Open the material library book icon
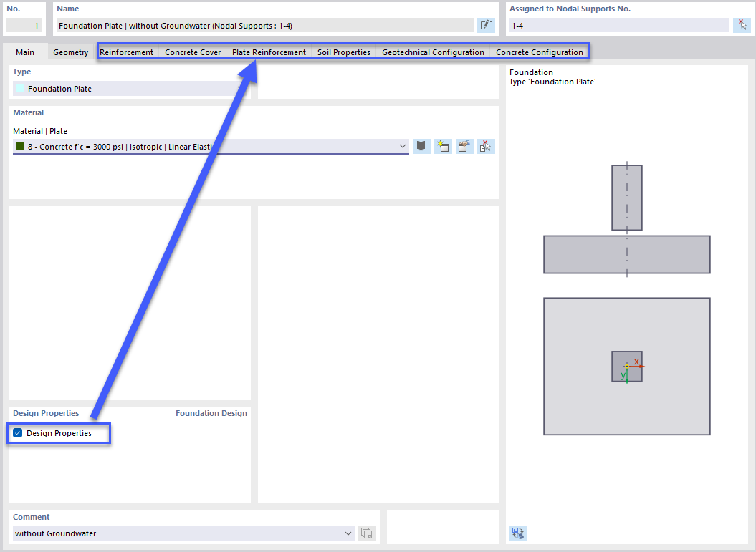 [421, 146]
